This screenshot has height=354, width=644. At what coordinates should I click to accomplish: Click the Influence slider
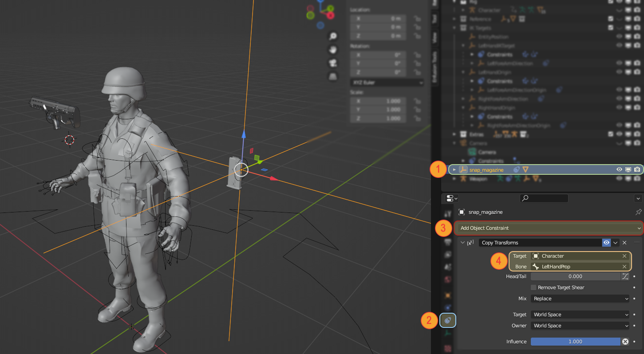pos(575,342)
